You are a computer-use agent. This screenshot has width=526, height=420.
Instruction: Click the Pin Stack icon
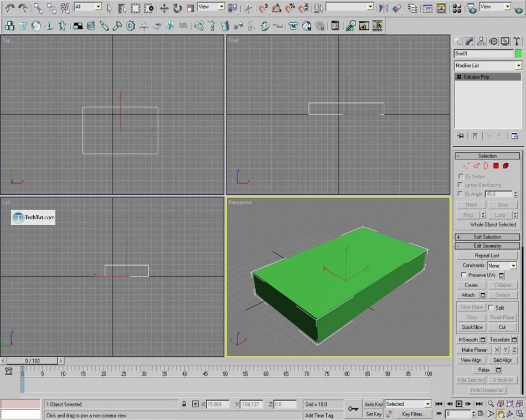[x=460, y=136]
